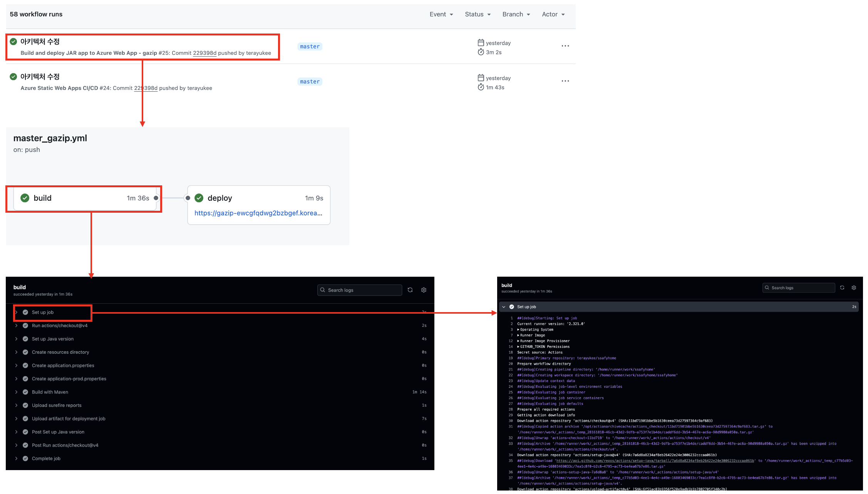Expand the Set up Java version step
Image resolution: width=868 pixels, height=494 pixels.
coord(53,339)
